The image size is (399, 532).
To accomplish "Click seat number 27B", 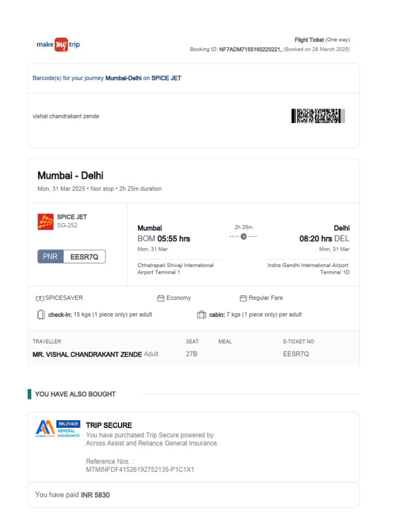I will click(192, 354).
